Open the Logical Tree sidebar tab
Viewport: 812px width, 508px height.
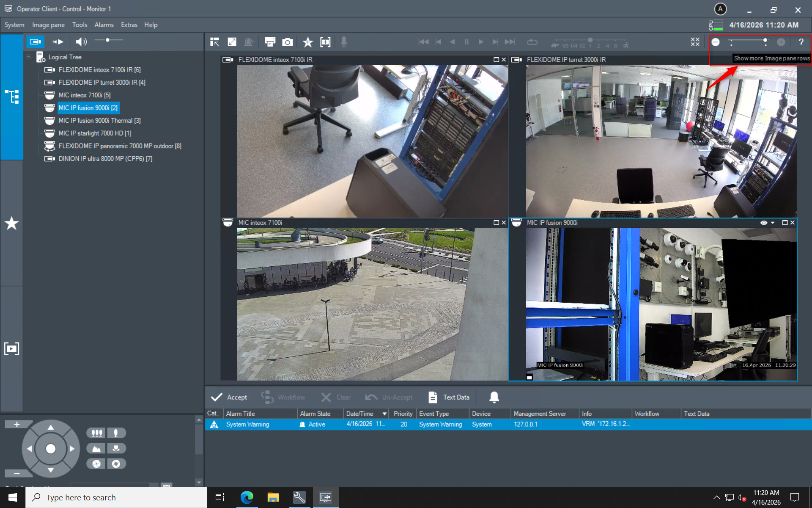pos(11,97)
